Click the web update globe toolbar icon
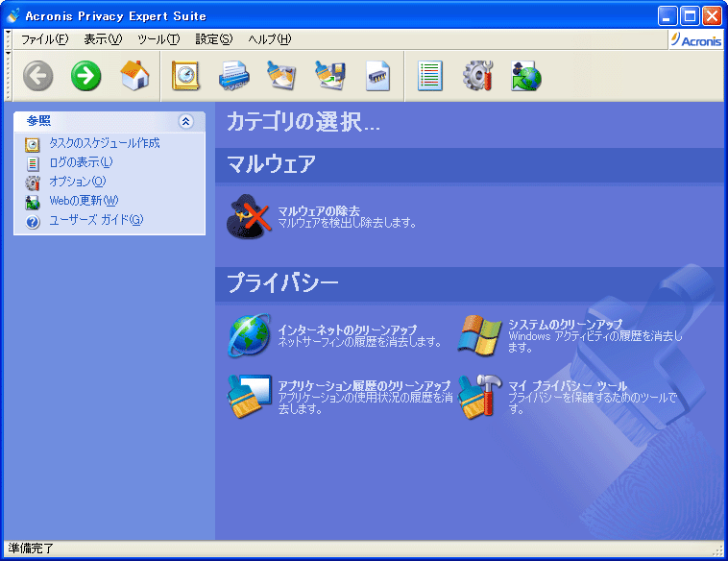Viewport: 728px width, 561px height. (x=526, y=76)
